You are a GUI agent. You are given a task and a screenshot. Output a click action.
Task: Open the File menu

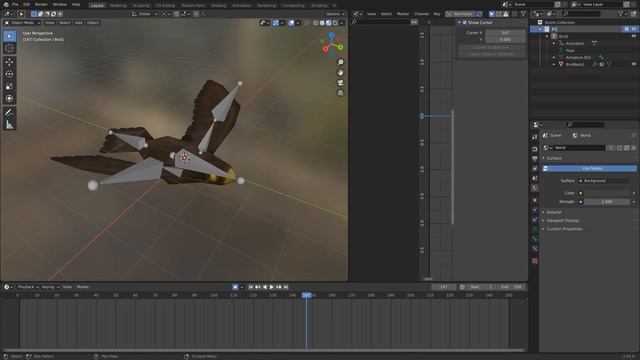(15, 4)
